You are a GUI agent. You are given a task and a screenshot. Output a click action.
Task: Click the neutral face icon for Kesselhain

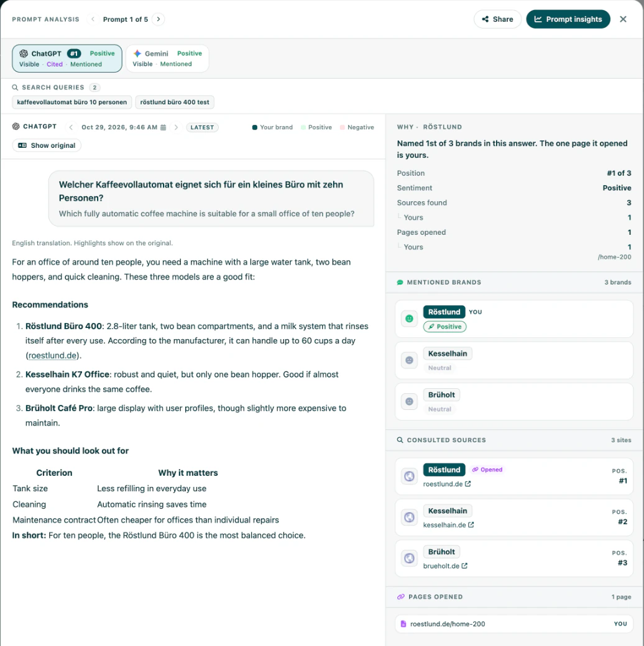coord(409,360)
